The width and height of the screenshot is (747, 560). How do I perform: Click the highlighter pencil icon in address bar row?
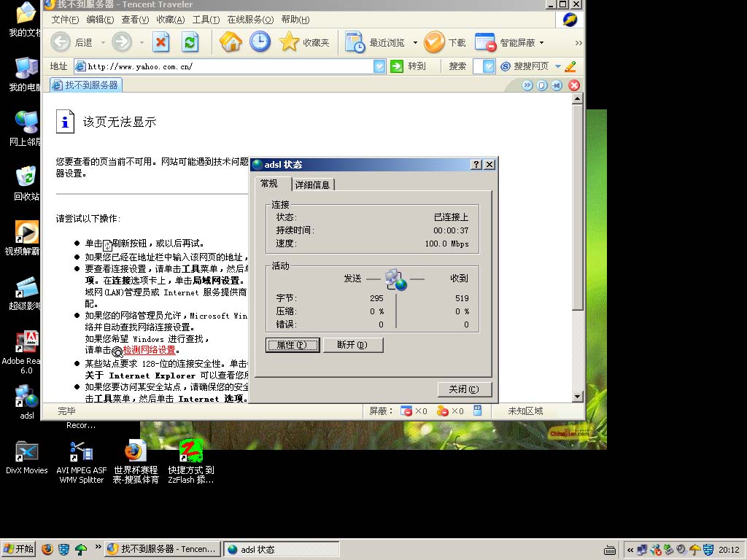[570, 66]
